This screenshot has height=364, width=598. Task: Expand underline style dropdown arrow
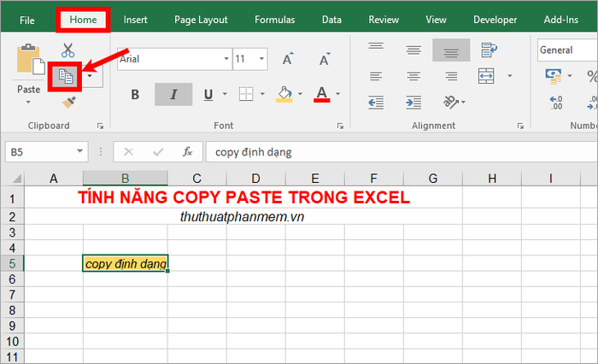point(225,94)
